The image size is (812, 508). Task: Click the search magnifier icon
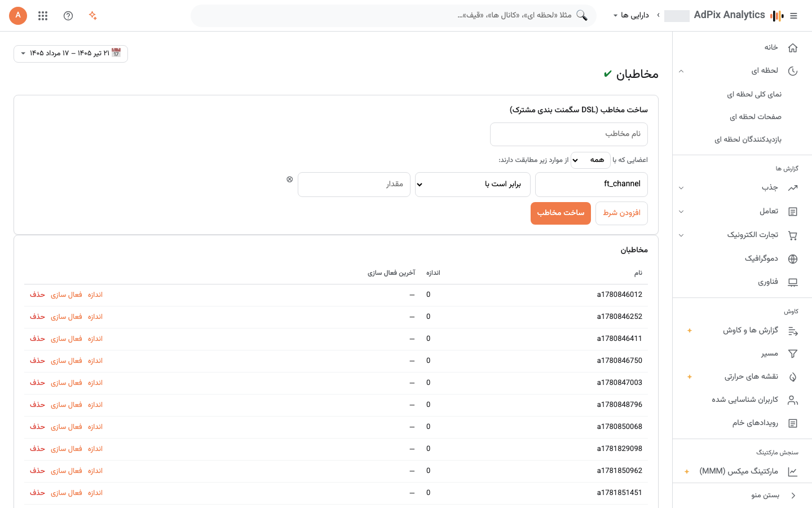[582, 16]
